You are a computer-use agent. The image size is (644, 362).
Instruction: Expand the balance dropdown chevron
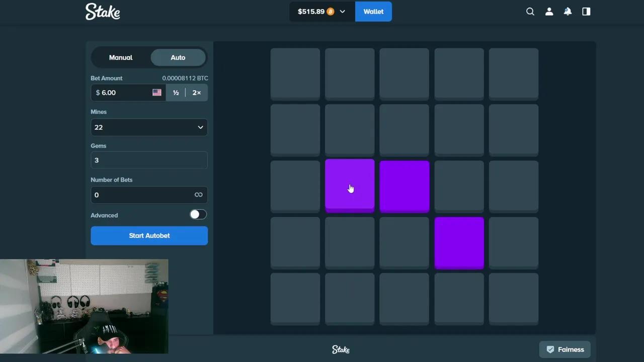pyautogui.click(x=343, y=12)
